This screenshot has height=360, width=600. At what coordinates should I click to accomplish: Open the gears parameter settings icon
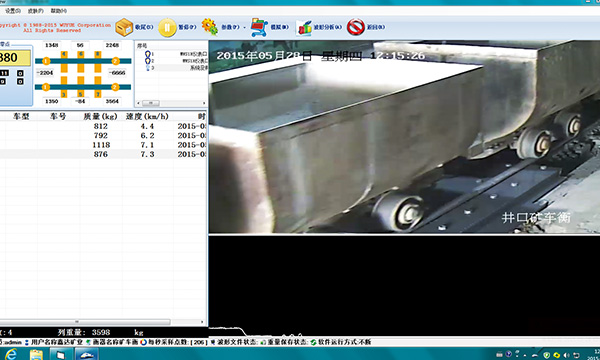pyautogui.click(x=210, y=27)
